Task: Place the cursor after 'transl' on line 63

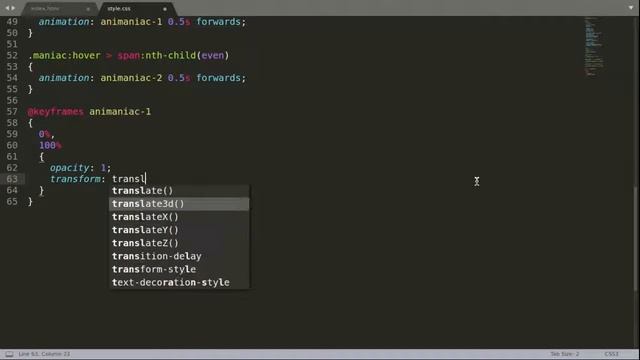Action: (x=145, y=179)
